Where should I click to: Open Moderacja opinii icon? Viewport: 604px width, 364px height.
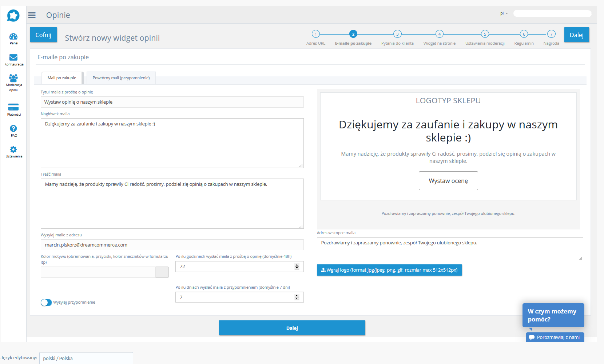[x=13, y=78]
